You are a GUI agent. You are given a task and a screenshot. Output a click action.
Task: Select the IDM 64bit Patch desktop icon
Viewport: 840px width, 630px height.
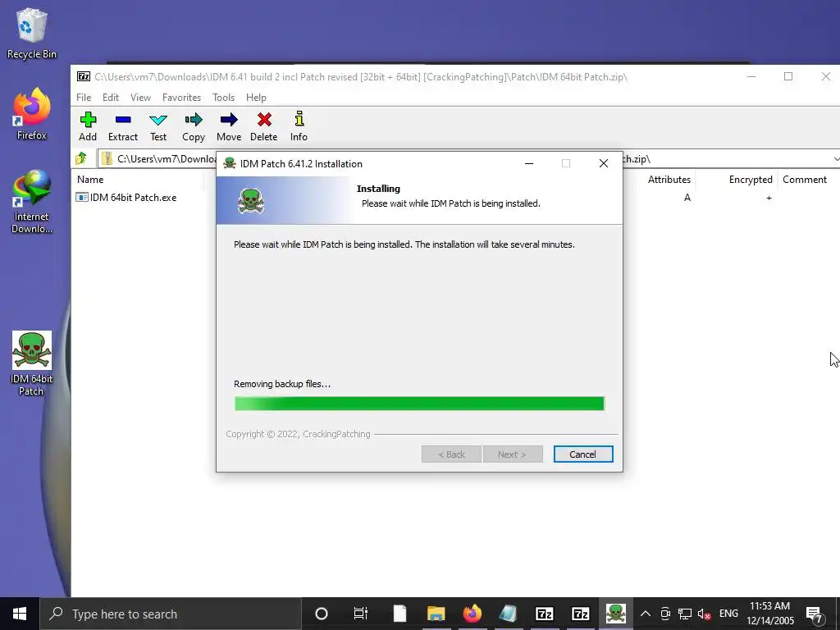pyautogui.click(x=32, y=363)
